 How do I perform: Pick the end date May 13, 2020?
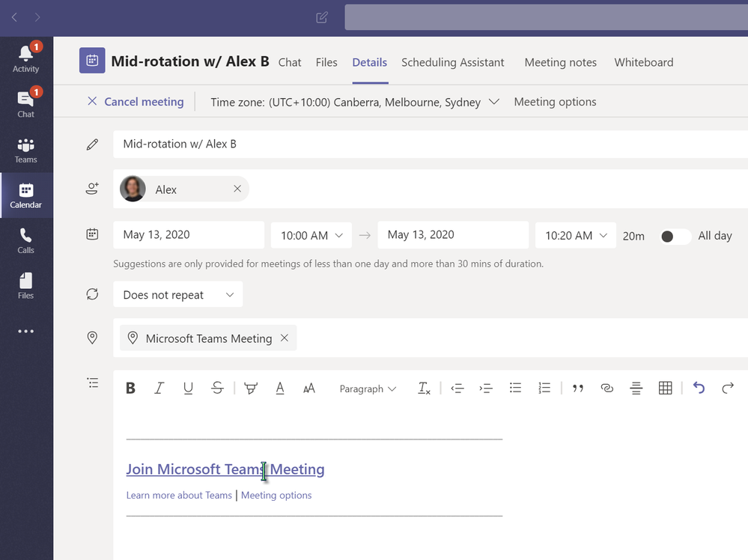(x=453, y=234)
